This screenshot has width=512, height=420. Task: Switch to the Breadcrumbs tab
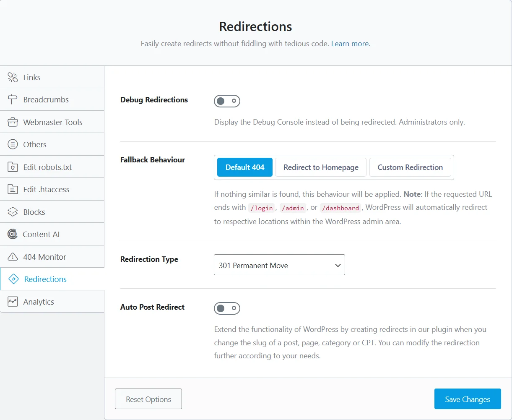pos(52,99)
